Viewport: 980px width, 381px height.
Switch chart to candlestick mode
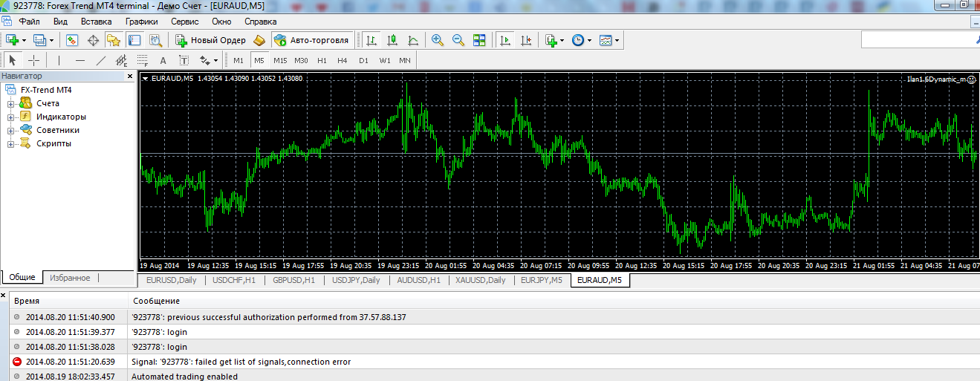pos(392,40)
